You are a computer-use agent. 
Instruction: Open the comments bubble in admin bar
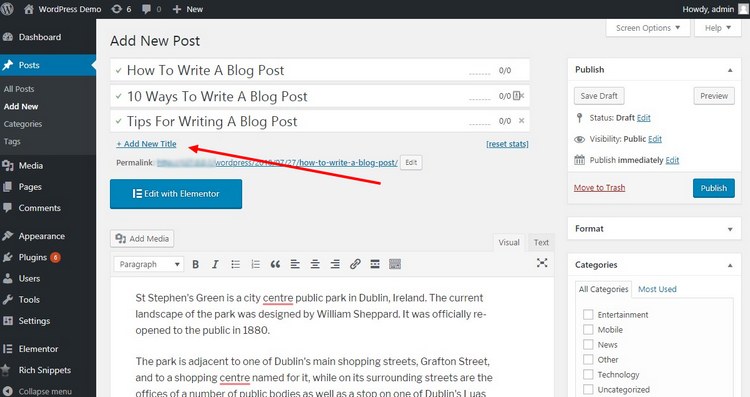tap(151, 9)
